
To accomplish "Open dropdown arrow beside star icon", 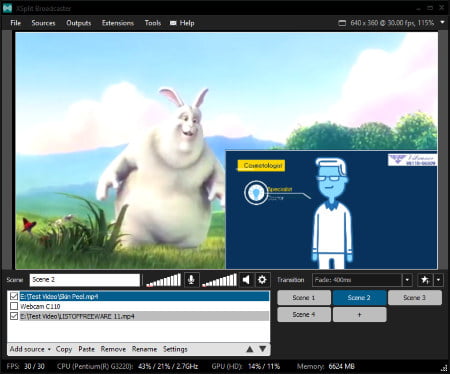I will point(438,280).
